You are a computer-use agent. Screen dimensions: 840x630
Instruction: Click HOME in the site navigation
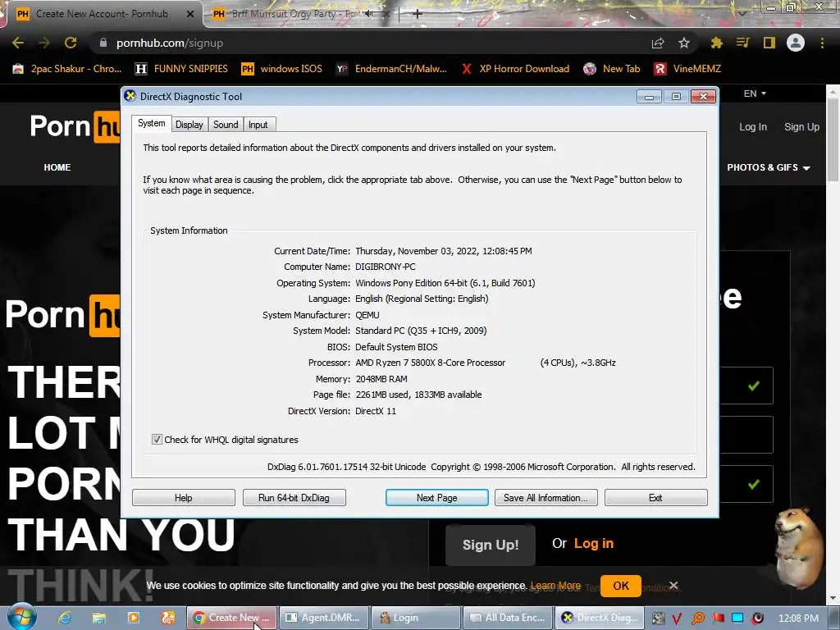click(x=57, y=167)
